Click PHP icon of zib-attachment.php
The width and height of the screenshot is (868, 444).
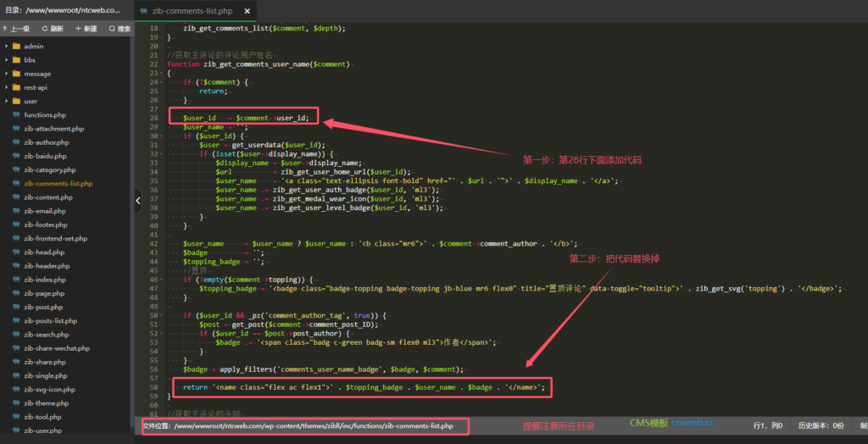(x=16, y=129)
